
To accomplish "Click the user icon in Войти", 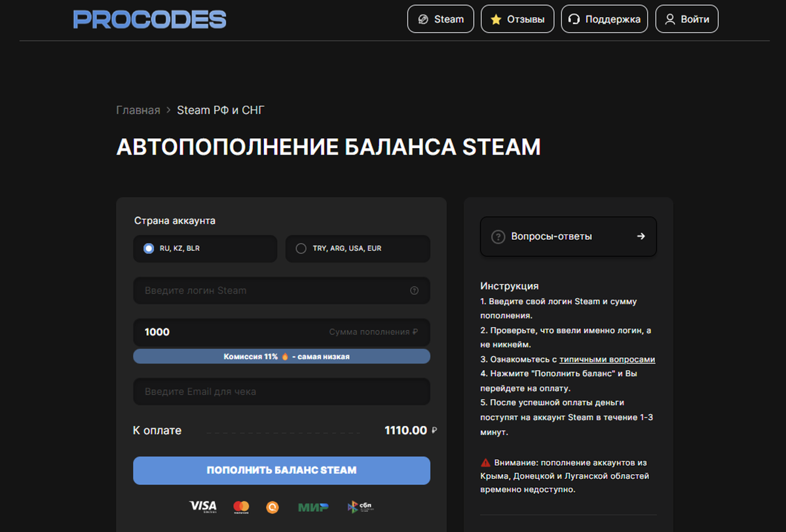I will coord(670,19).
